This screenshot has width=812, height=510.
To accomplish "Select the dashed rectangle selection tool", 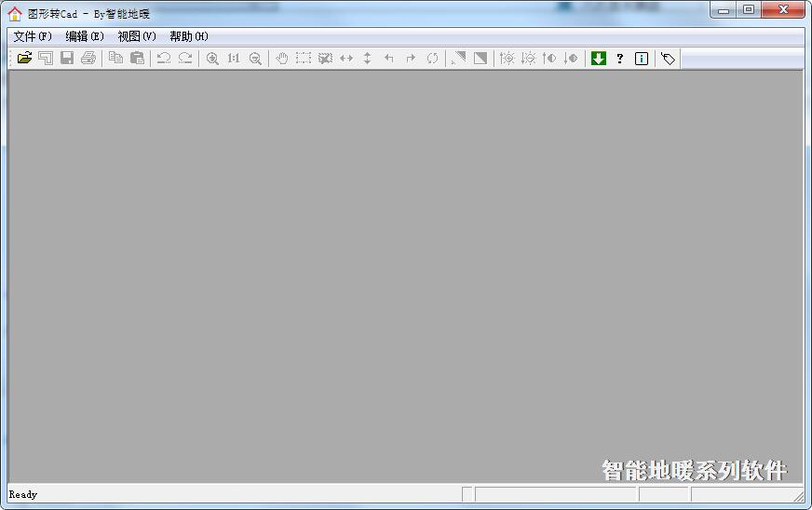I will [304, 58].
